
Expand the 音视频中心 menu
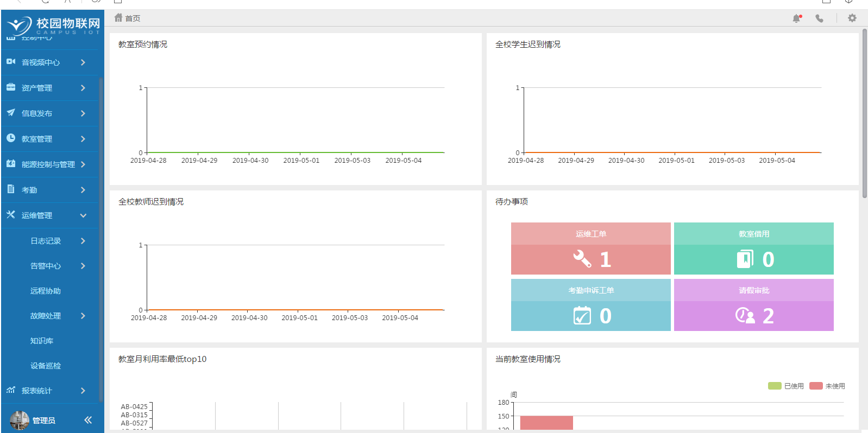pos(52,62)
